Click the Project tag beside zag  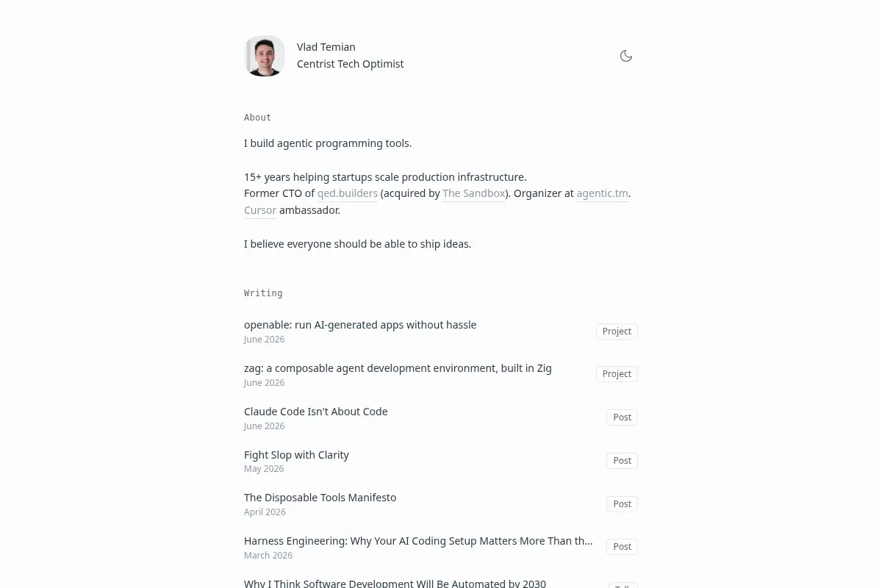click(617, 374)
